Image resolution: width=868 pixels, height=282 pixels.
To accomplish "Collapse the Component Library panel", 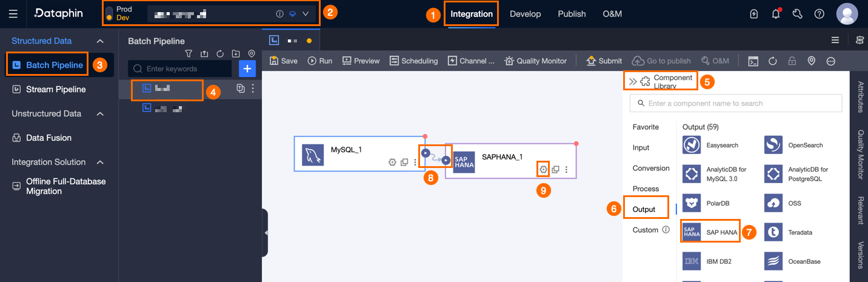I will pyautogui.click(x=633, y=81).
